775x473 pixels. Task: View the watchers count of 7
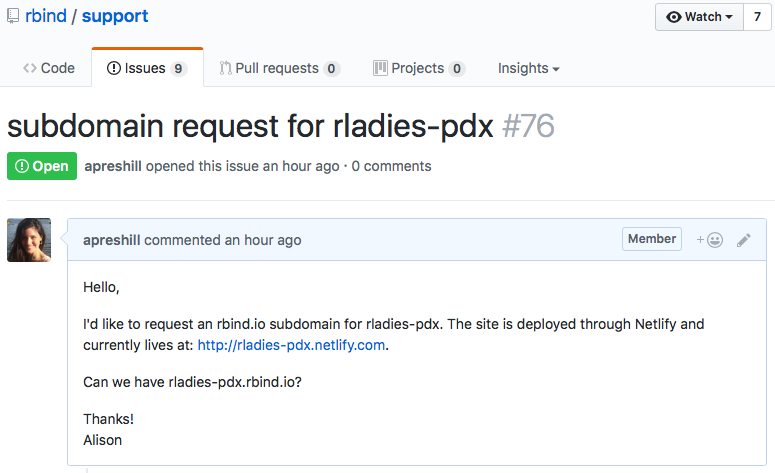pos(758,17)
